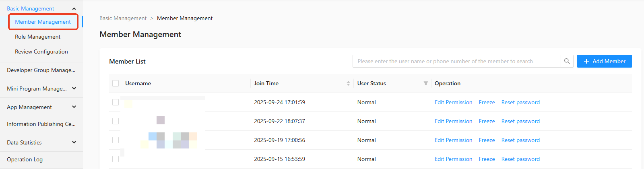Go to Review Configuration

tap(41, 52)
